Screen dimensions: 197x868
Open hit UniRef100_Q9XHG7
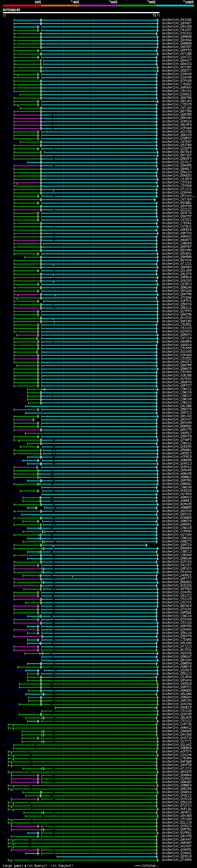click(177, 23)
